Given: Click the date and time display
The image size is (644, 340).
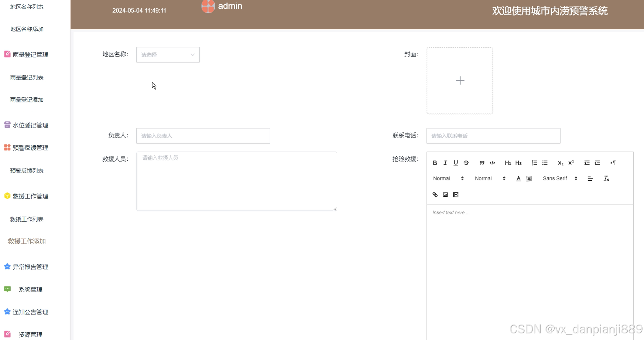Looking at the screenshot, I should [x=139, y=10].
